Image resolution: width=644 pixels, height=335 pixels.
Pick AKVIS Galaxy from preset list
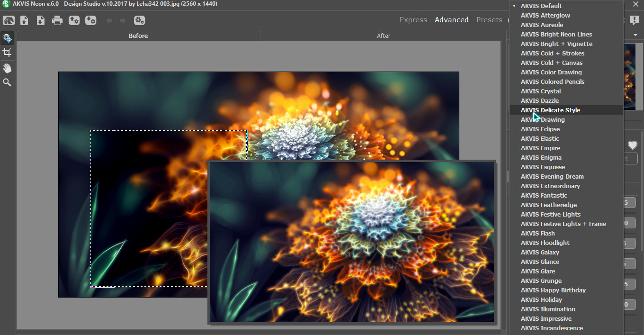click(540, 252)
